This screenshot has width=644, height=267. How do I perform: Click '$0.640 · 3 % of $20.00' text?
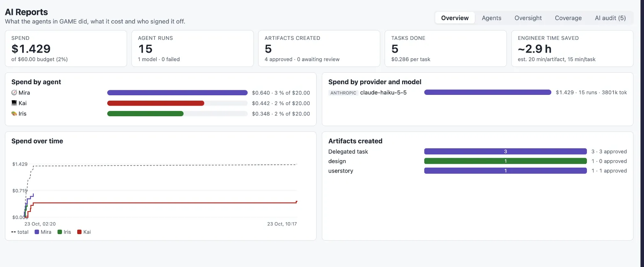point(281,93)
